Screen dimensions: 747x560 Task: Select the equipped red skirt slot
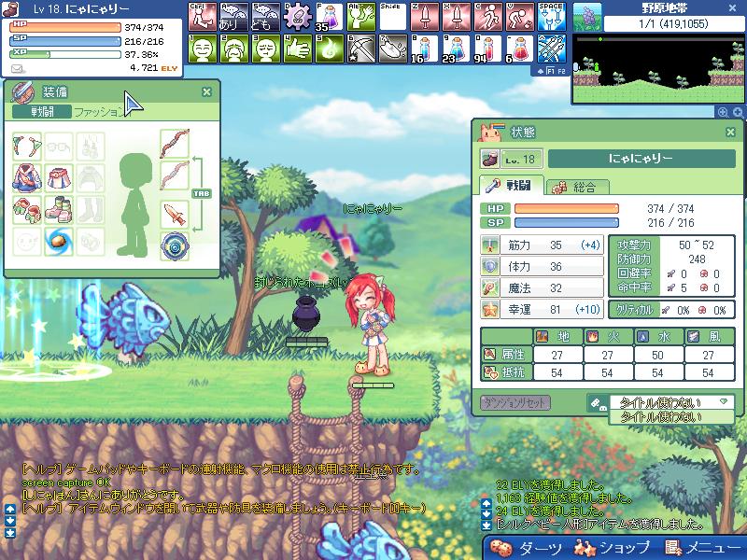click(59, 177)
